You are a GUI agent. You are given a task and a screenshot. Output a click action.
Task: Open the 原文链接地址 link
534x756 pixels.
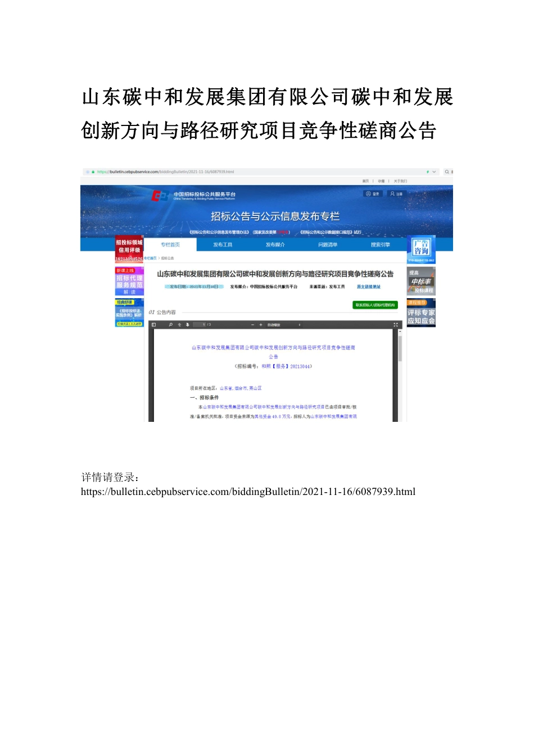point(369,286)
